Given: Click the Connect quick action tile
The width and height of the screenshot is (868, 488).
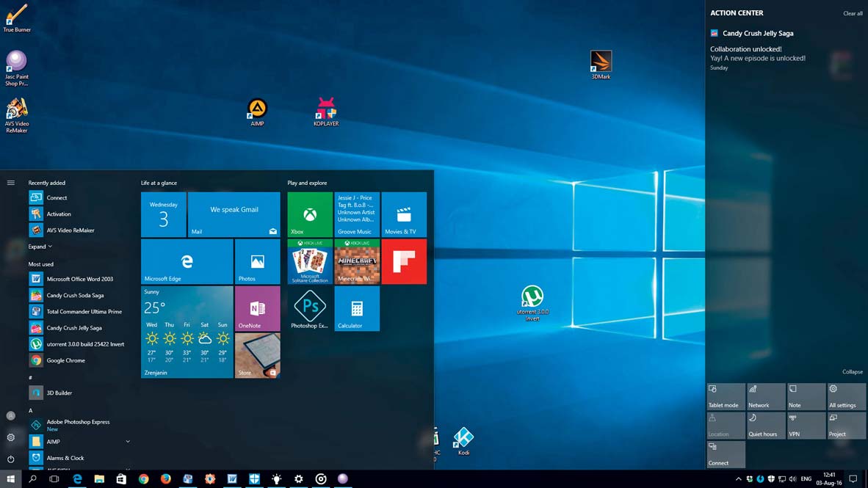Looking at the screenshot, I should point(726,454).
